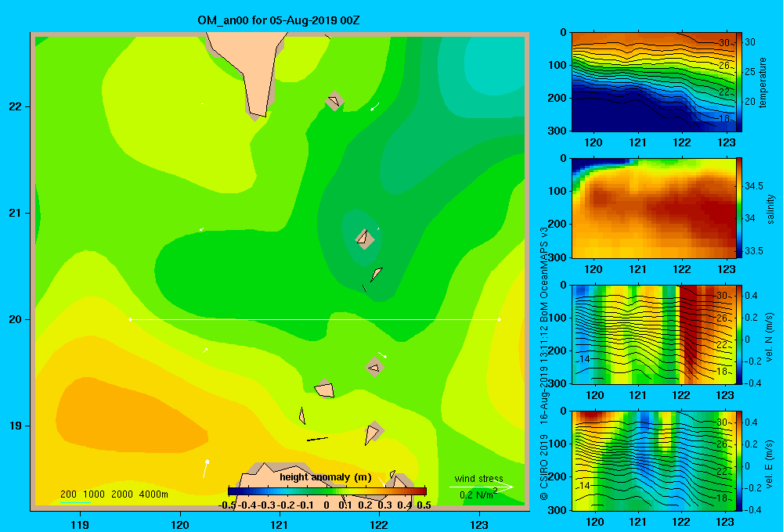Click the white wind arrow near 19.65N 122E
The image size is (783, 532).
(x=383, y=355)
